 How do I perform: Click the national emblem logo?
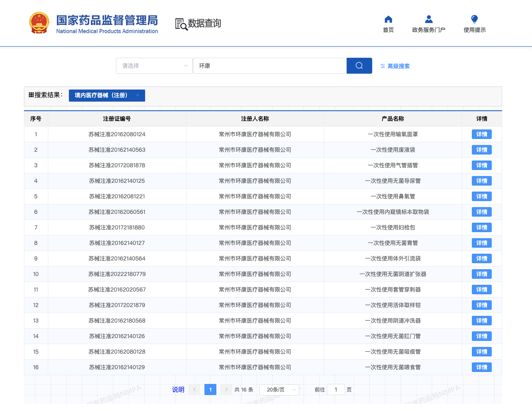tap(39, 23)
